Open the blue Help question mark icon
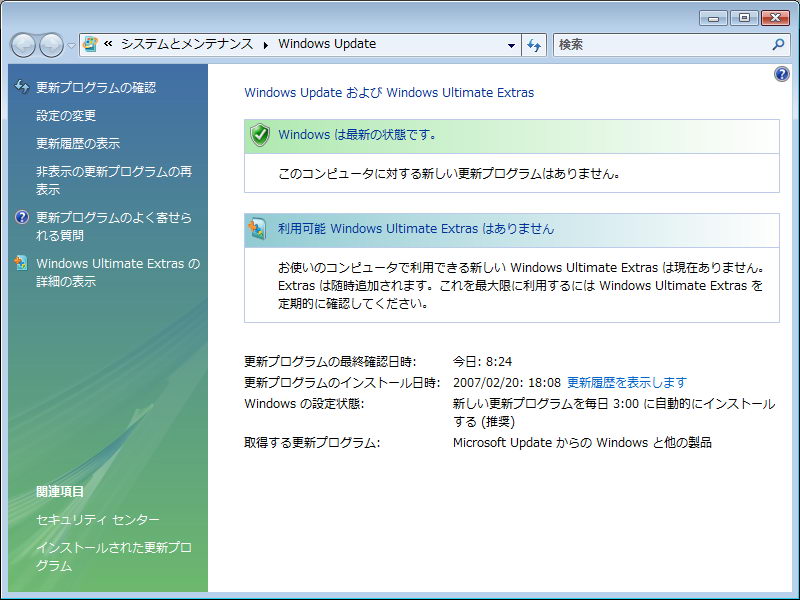This screenshot has height=600, width=800. point(781,74)
